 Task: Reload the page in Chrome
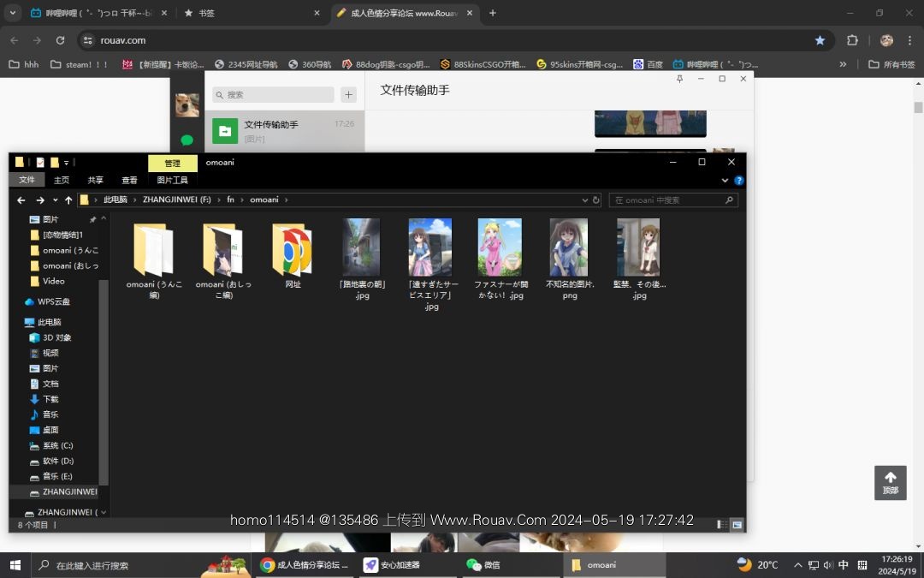coord(60,40)
